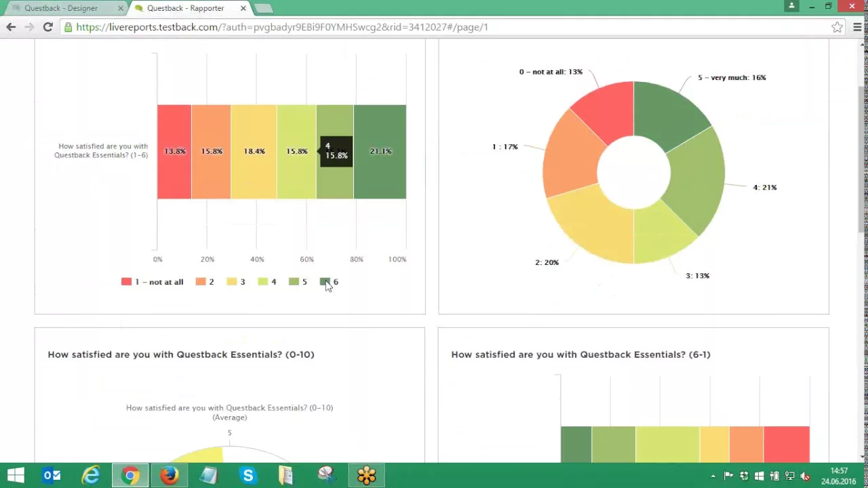
Task: Close the Questback - Designer tab
Action: pyautogui.click(x=121, y=8)
